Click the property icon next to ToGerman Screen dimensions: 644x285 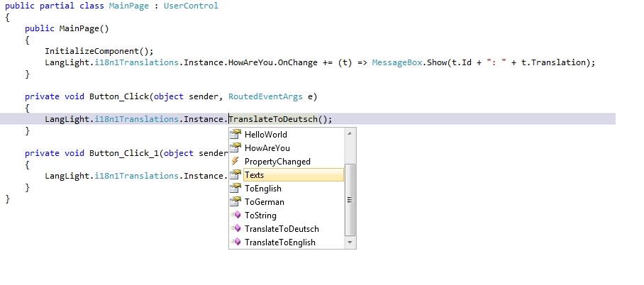(x=236, y=202)
